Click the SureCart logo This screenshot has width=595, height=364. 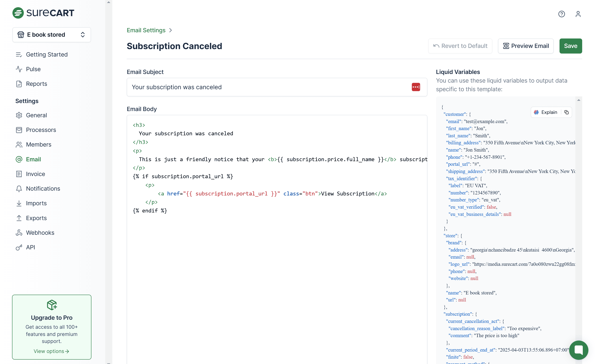pyautogui.click(x=44, y=13)
